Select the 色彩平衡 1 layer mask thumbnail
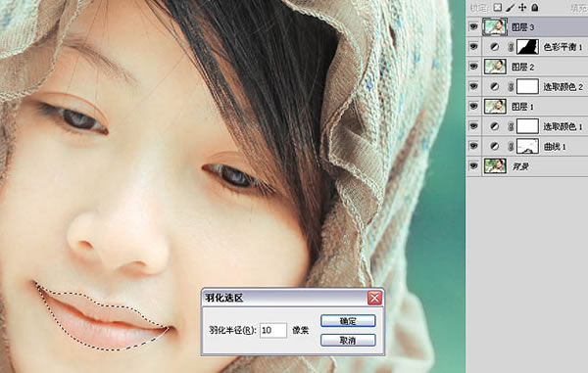This screenshot has width=588, height=373. point(527,47)
